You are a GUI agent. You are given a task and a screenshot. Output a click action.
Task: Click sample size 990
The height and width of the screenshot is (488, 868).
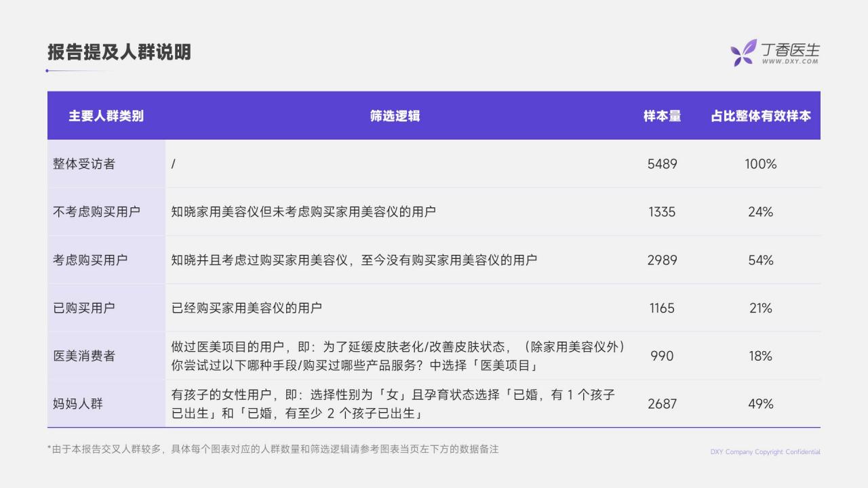click(662, 356)
